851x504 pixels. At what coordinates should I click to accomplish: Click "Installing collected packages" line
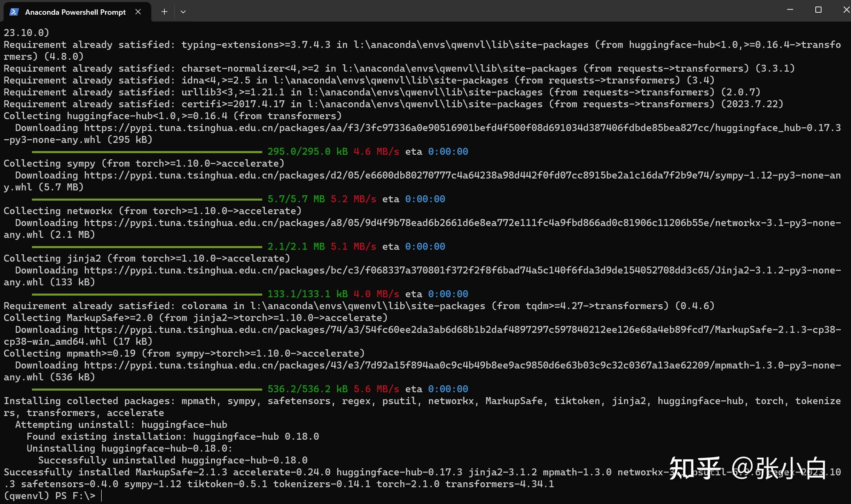tap(422, 401)
